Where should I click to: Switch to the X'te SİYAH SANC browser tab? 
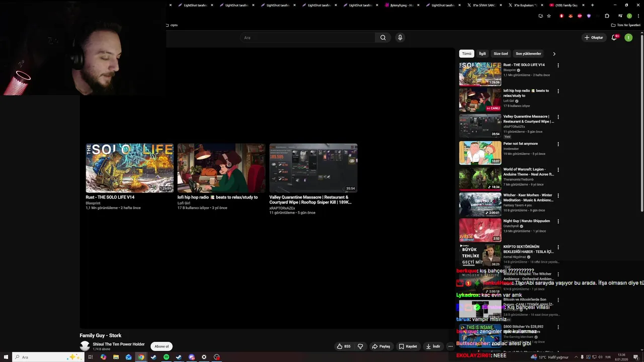[484, 5]
